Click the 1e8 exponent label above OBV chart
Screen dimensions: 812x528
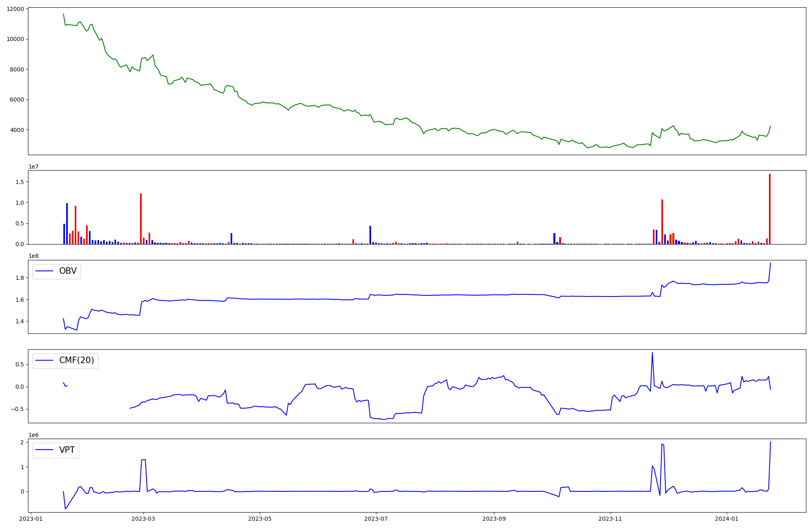34,256
